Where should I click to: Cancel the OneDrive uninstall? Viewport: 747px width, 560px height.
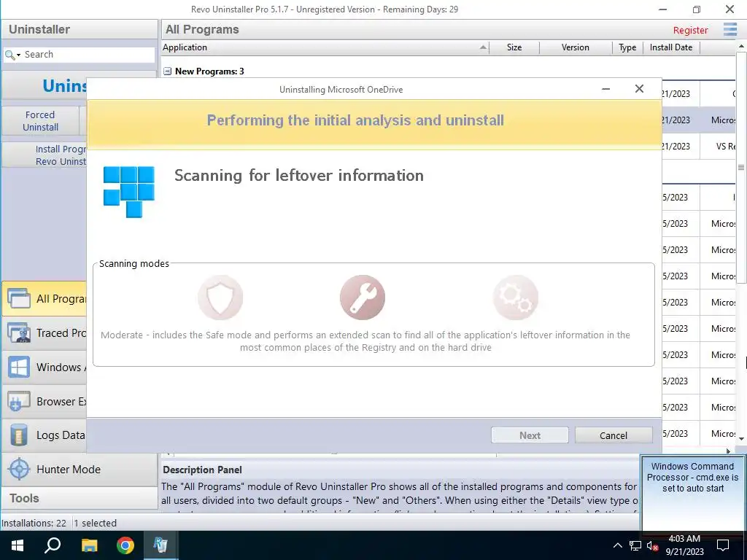pyautogui.click(x=614, y=435)
